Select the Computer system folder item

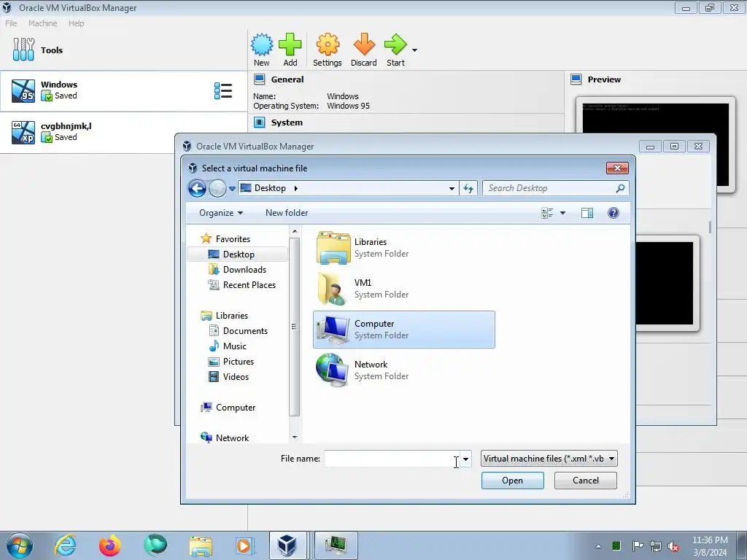tap(403, 330)
